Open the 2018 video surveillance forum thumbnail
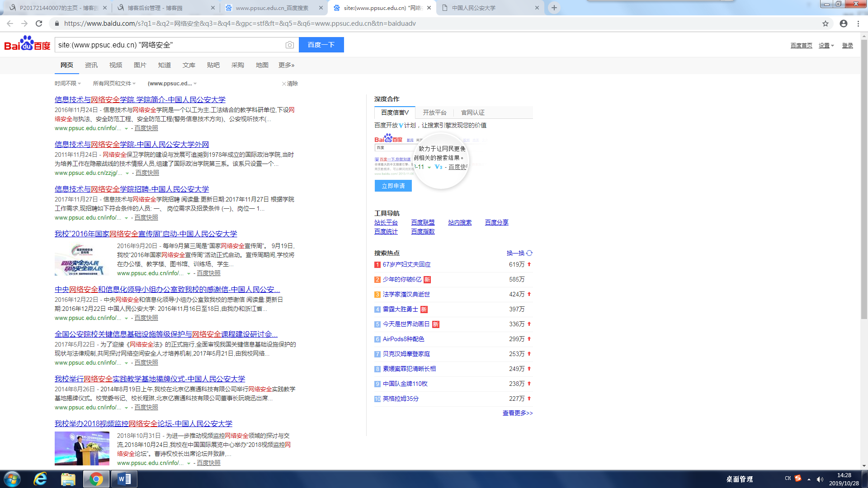Viewport: 868px width, 488px height. [x=82, y=448]
